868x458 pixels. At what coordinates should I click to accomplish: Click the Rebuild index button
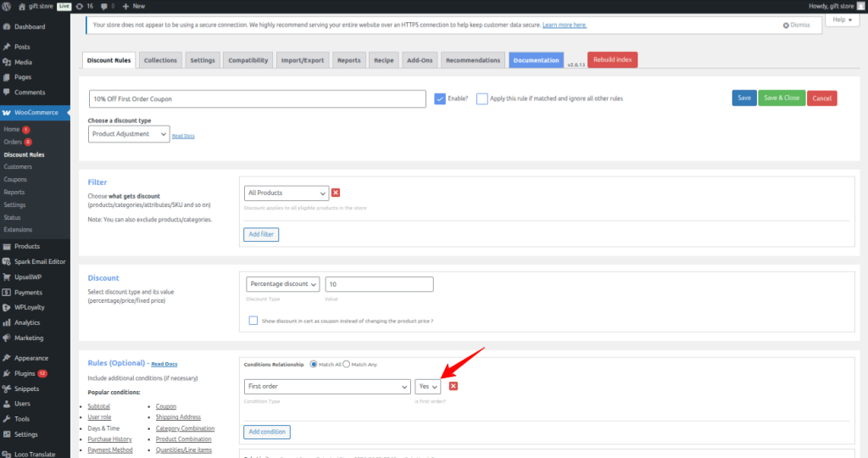coord(612,60)
